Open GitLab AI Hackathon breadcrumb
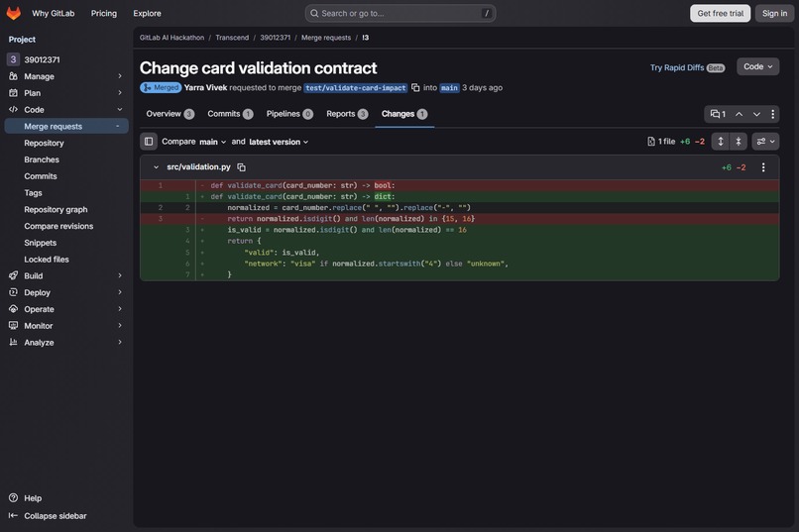 171,38
